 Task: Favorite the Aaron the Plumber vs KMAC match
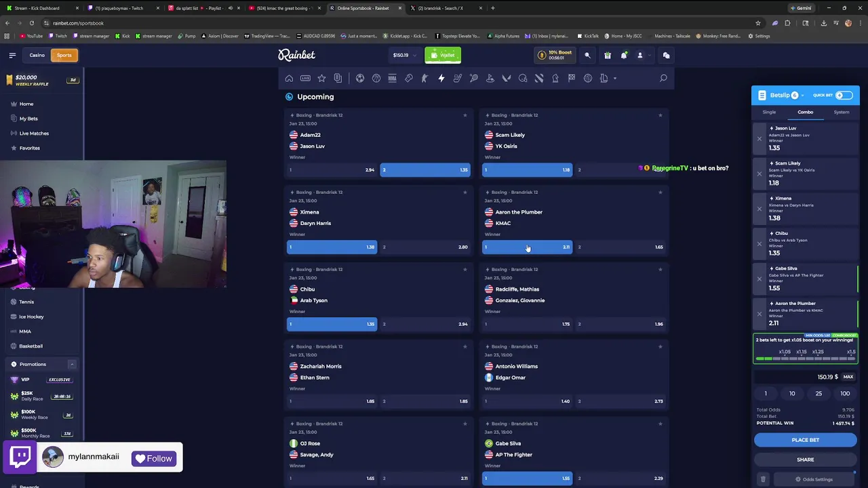click(x=660, y=192)
